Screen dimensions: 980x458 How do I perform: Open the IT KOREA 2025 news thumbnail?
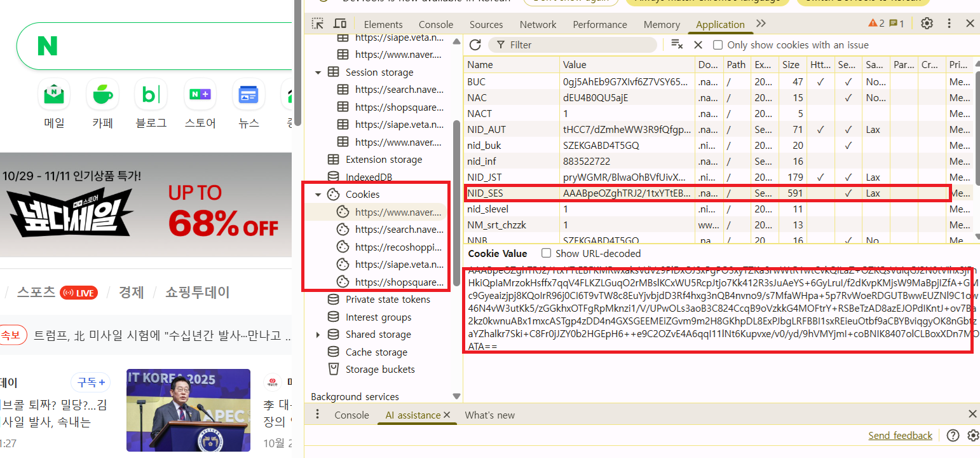coord(188,410)
